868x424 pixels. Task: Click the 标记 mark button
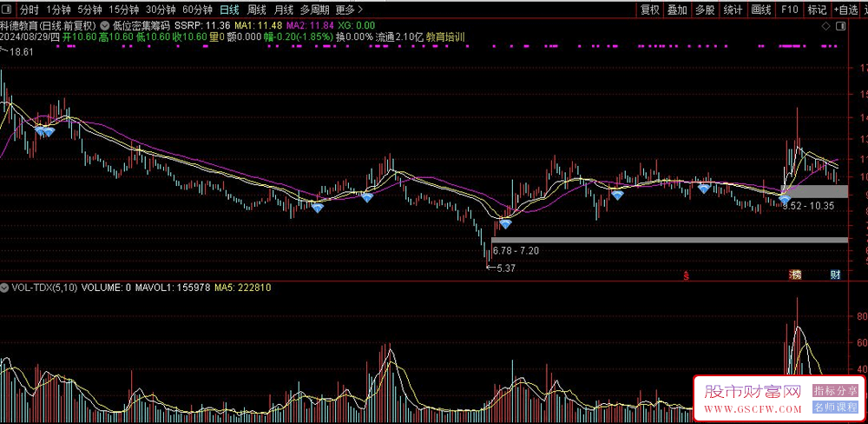pos(817,10)
